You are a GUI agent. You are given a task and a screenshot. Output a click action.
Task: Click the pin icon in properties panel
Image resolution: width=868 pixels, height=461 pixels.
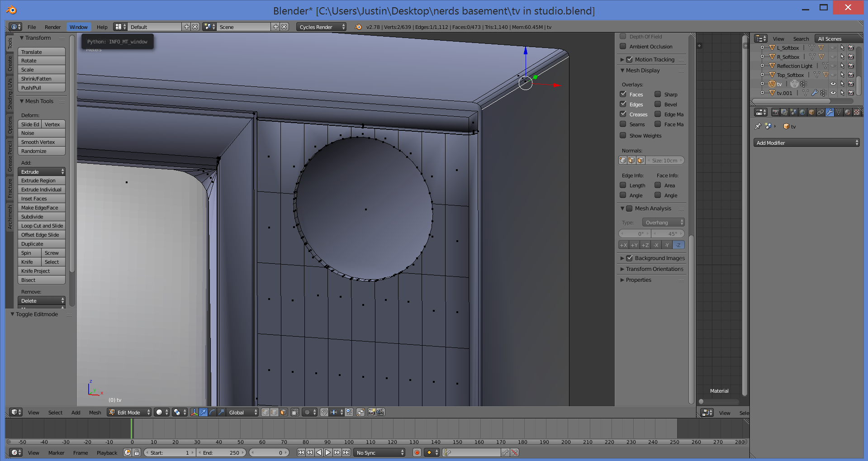(758, 126)
